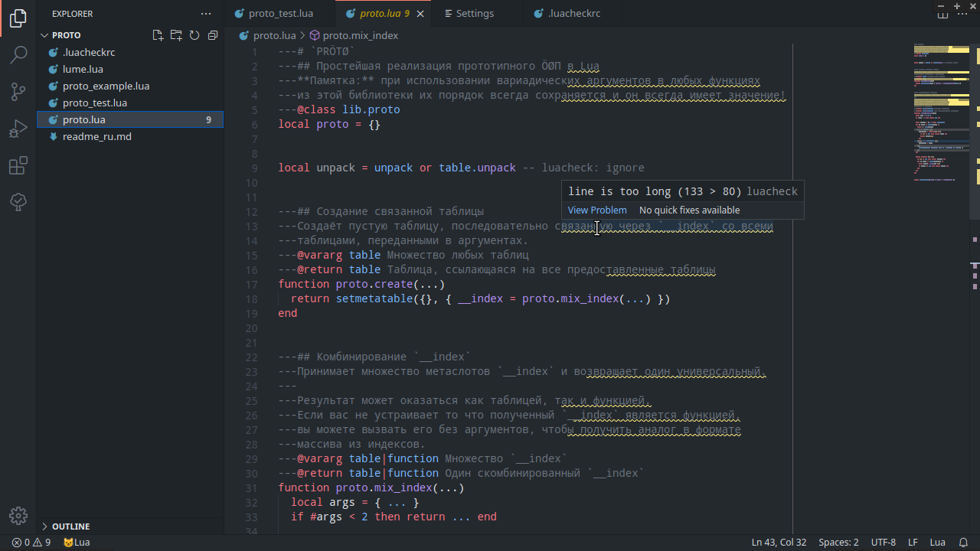Toggle the Explorer sidebar via its activity icon
The height and width of the screenshot is (551, 980).
(x=18, y=19)
